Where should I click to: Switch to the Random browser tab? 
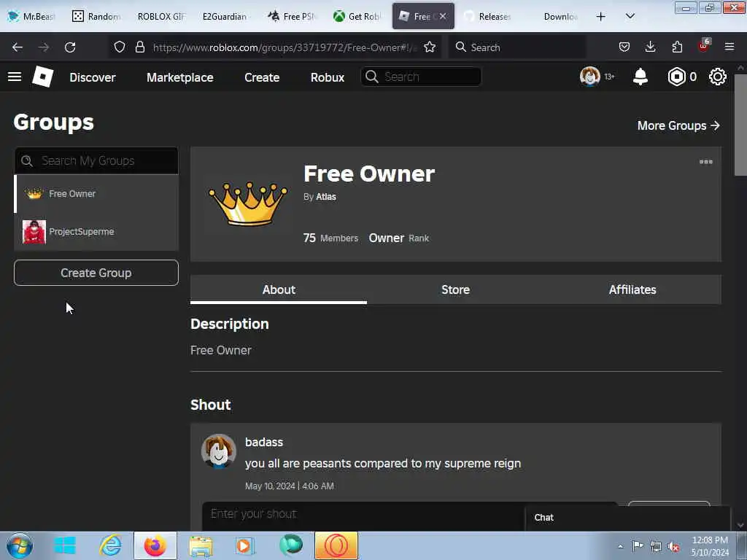96,16
